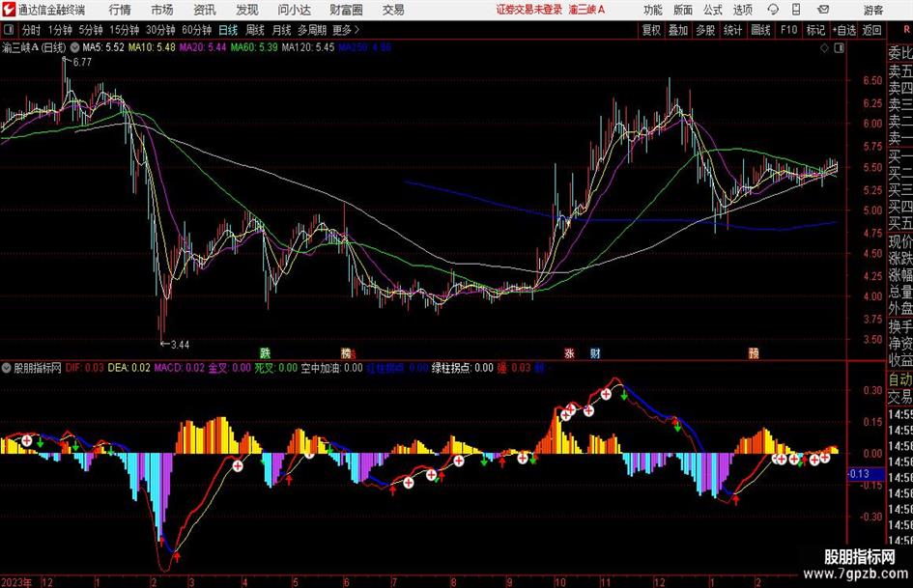Switch to the 1分钟 period tab
913x588 pixels.
tap(59, 30)
